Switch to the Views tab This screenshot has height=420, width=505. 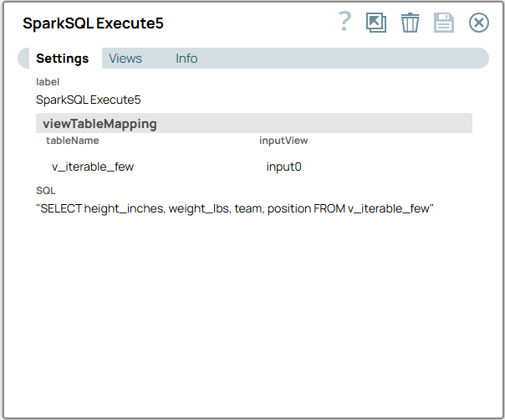coord(125,59)
